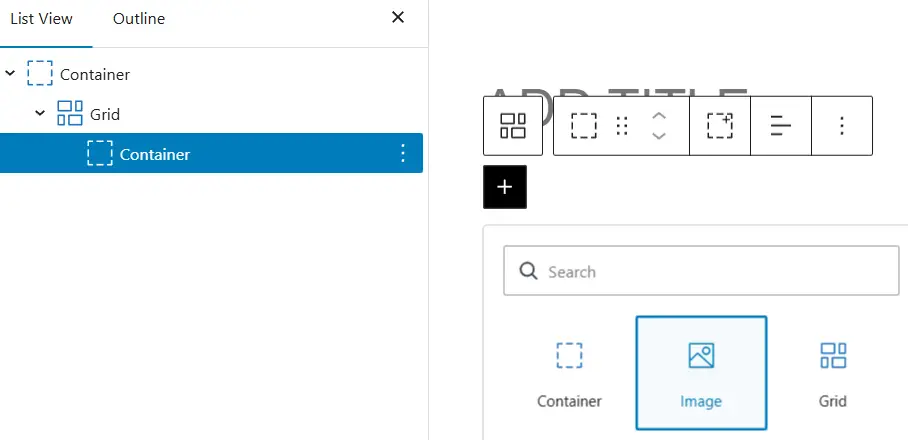The image size is (908, 440).
Task: Click into the block Search field
Action: pyautogui.click(x=701, y=271)
